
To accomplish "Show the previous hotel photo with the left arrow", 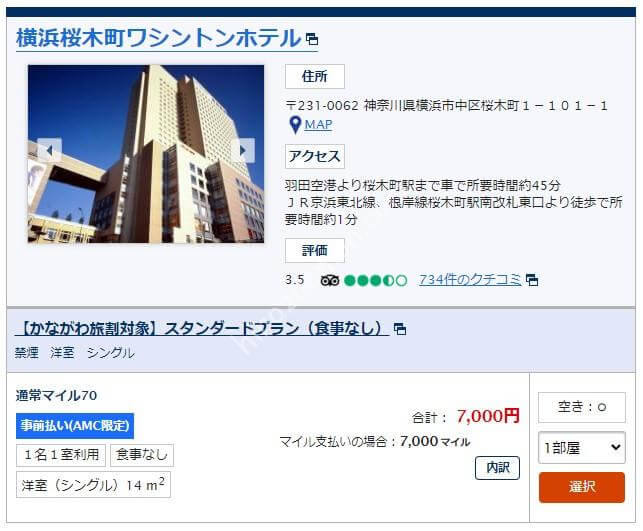I will click(49, 150).
